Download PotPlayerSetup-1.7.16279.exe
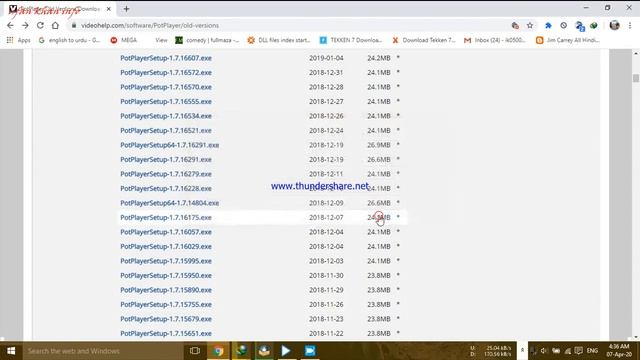 click(x=166, y=174)
